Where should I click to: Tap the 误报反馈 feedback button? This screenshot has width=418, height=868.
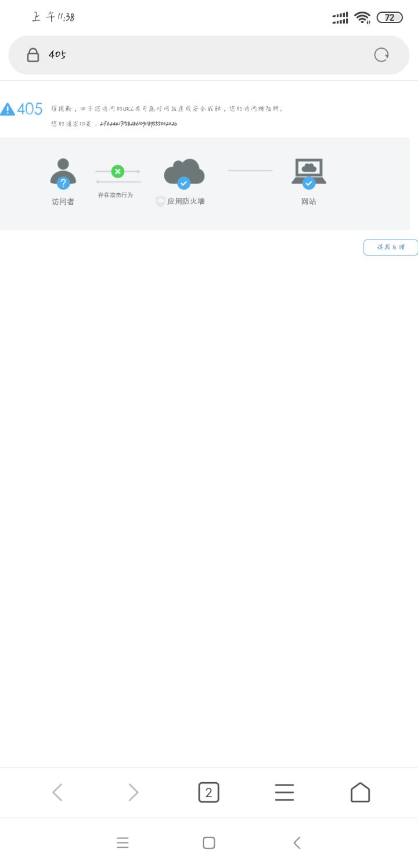coord(391,247)
